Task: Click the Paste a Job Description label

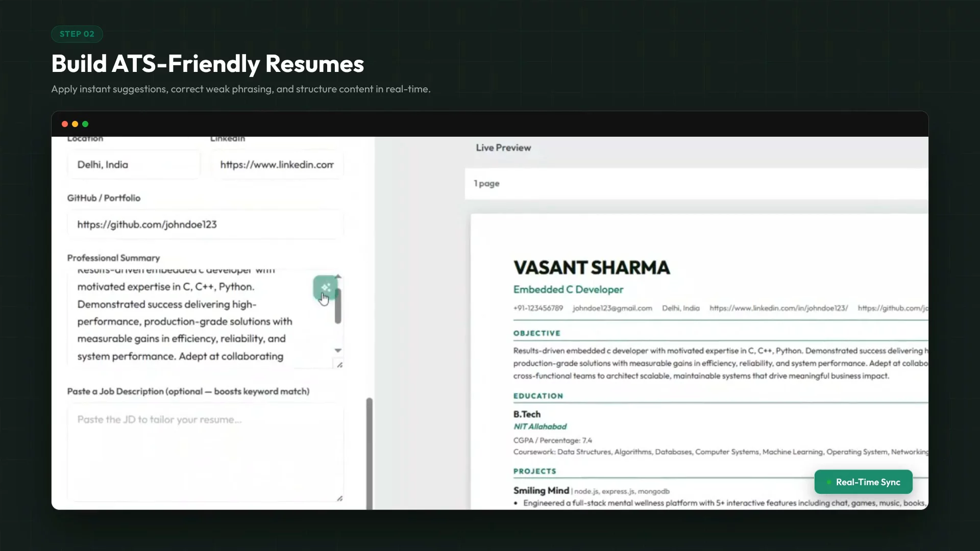Action: pyautogui.click(x=188, y=391)
